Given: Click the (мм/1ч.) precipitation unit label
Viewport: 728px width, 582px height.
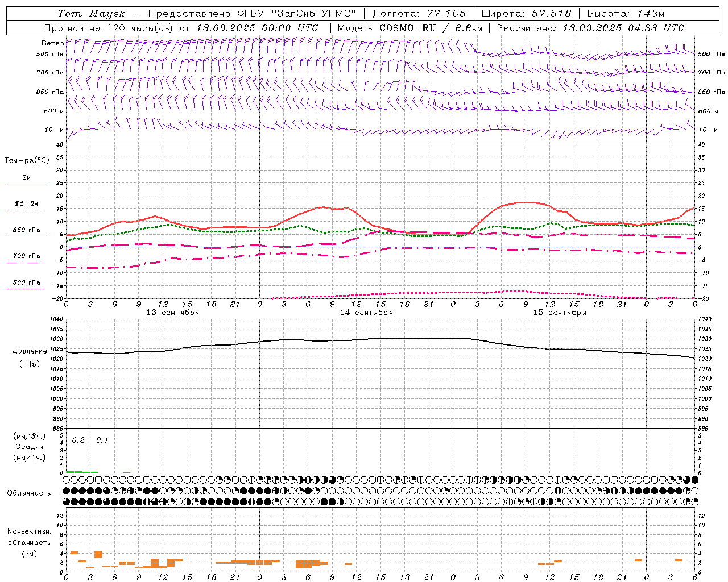Looking at the screenshot, I should [x=29, y=458].
